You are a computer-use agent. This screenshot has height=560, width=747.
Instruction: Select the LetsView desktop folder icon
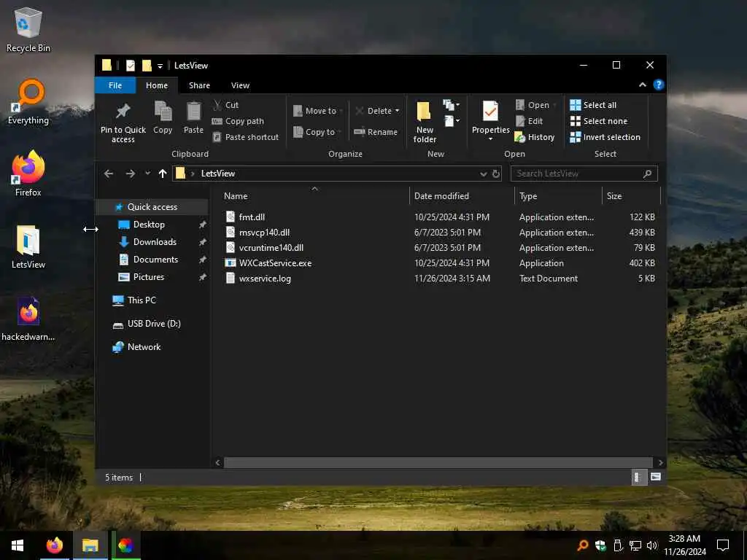pos(28,246)
